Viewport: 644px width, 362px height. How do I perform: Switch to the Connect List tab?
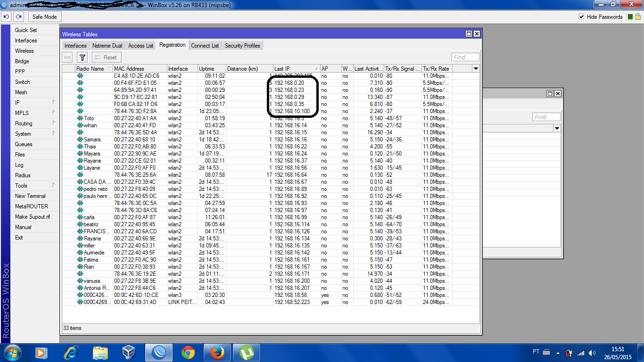[x=205, y=46]
